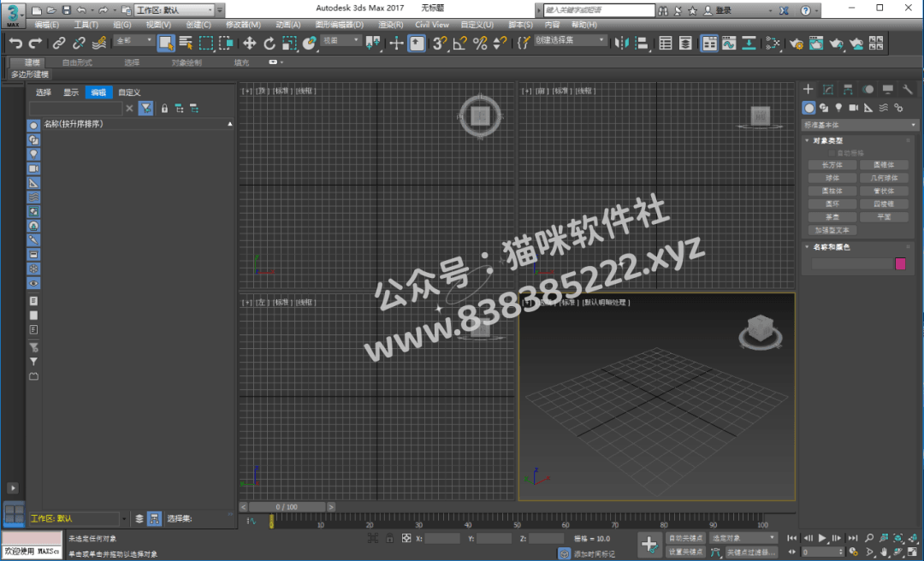Viewport: 924px width, 561px height.
Task: Open the 工作区: 默认 workspace dropdown in title bar
Action: point(175,10)
